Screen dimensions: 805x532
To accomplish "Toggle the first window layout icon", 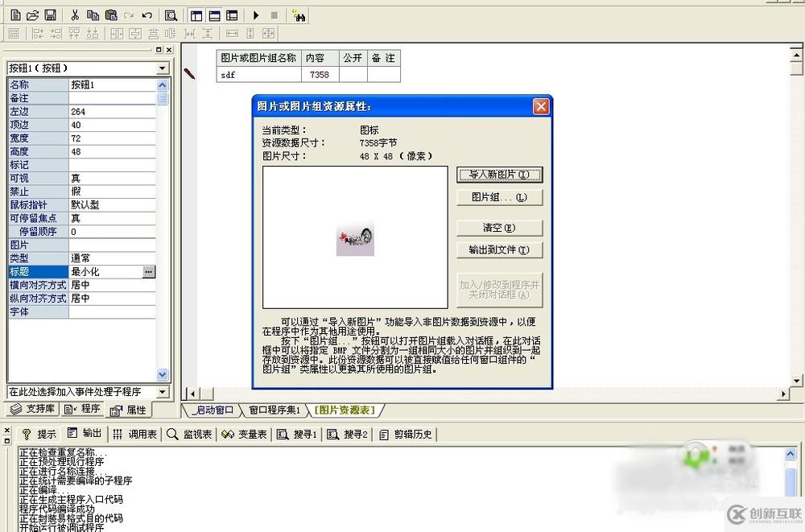I will pyautogui.click(x=196, y=15).
